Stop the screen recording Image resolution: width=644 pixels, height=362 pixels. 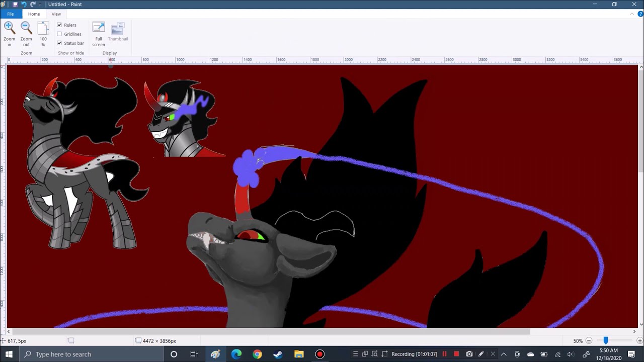tap(456, 354)
